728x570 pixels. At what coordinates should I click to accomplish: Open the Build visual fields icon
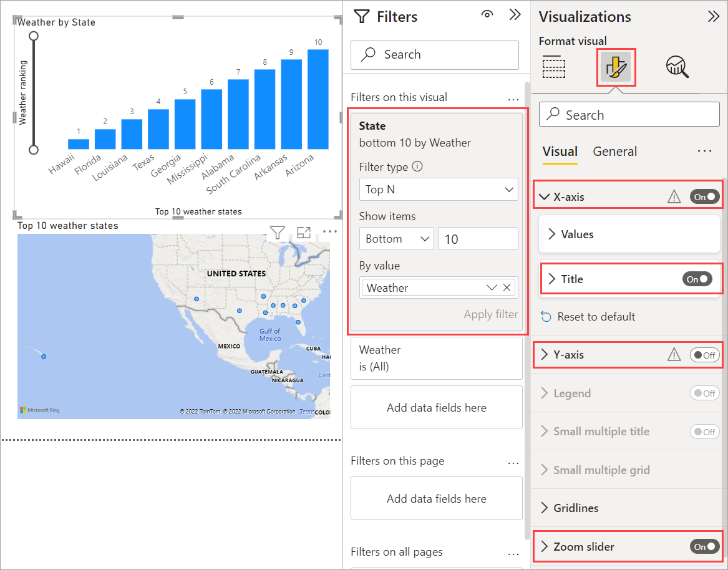click(x=553, y=67)
